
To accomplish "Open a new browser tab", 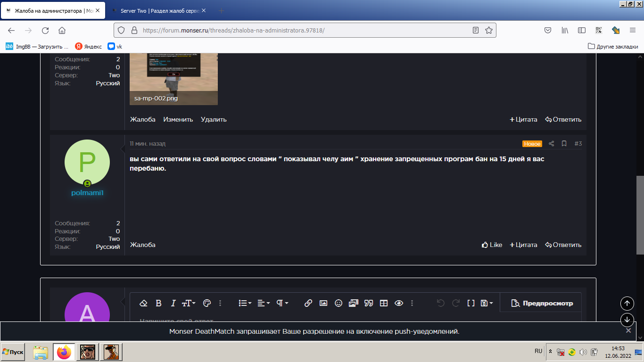I will (x=222, y=10).
